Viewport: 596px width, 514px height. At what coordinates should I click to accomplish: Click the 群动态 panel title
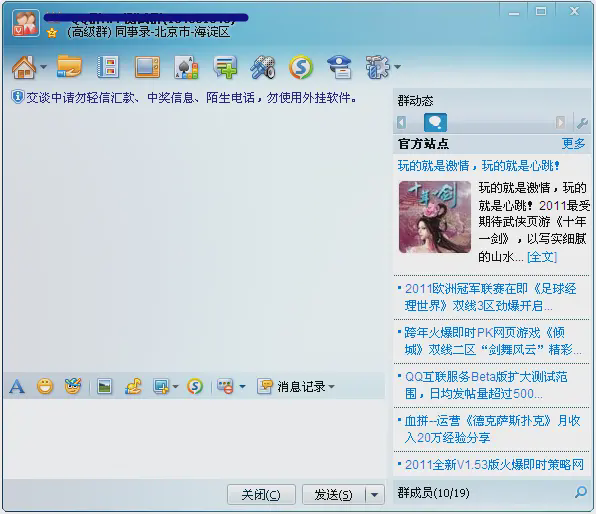pyautogui.click(x=415, y=101)
